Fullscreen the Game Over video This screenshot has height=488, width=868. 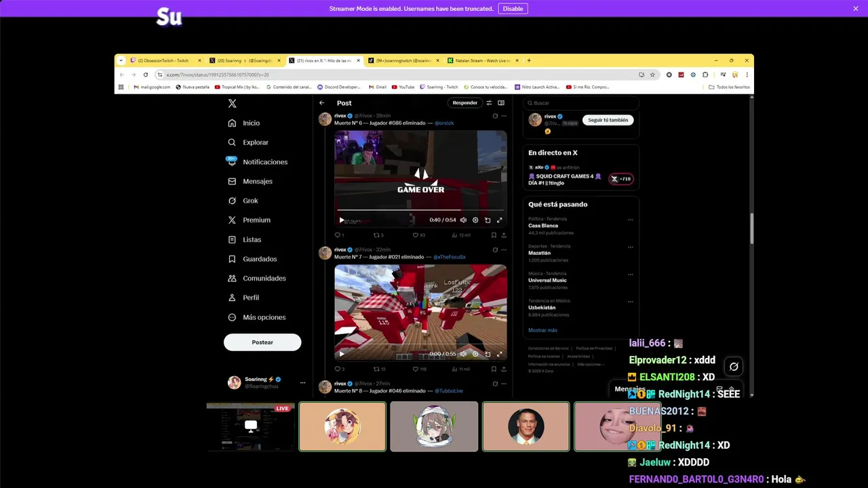click(x=500, y=220)
